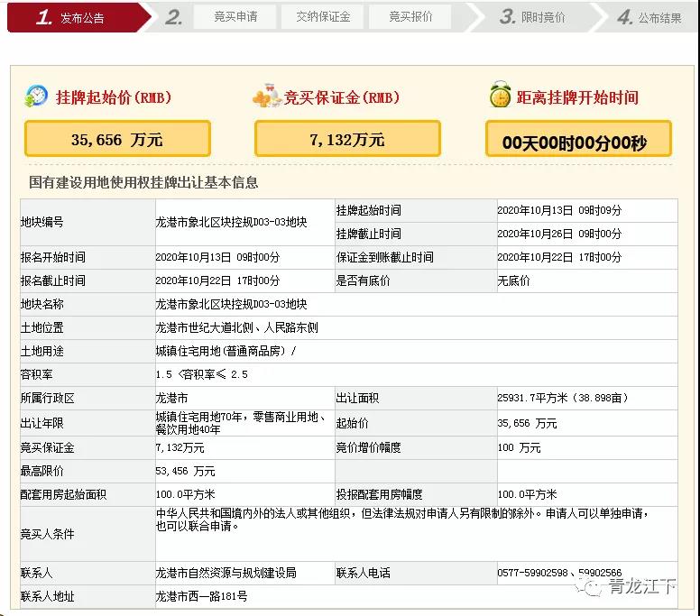Click the 最高限价 value 53,456 万元
The image size is (700, 616).
pos(185,471)
